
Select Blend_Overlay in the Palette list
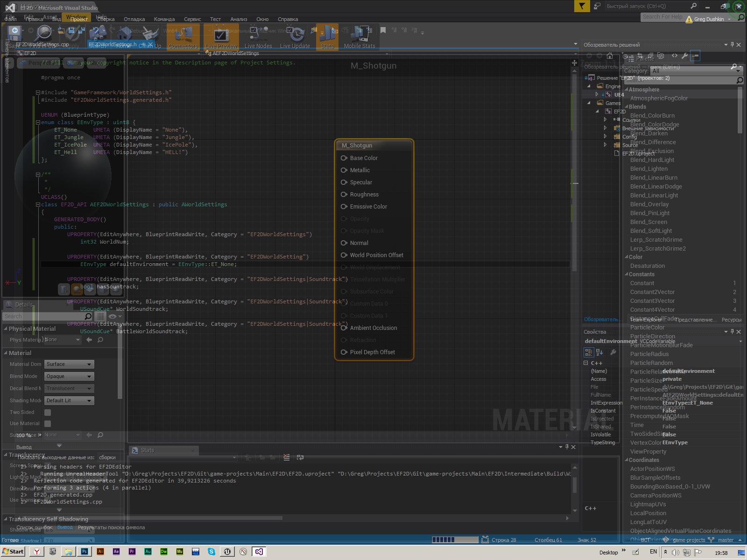tap(649, 204)
